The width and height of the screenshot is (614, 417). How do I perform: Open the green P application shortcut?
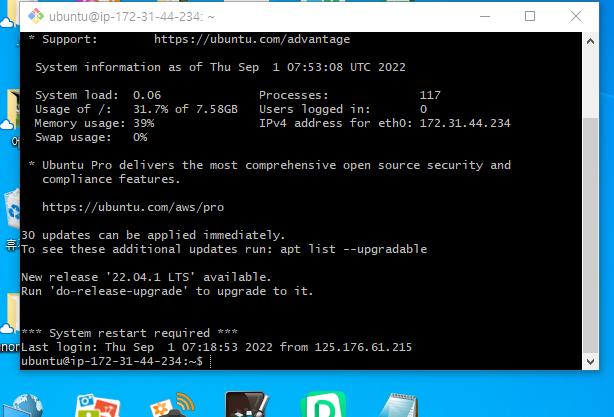[x=323, y=405]
